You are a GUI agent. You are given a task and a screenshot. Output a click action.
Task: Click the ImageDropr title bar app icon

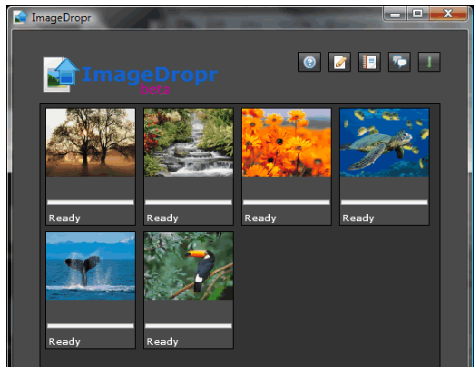pos(20,17)
